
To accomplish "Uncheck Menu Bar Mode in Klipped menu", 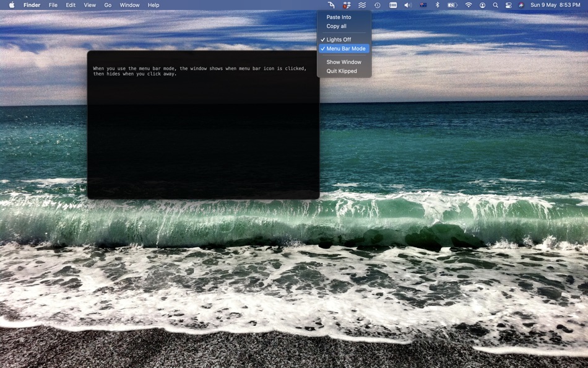I will coord(344,48).
